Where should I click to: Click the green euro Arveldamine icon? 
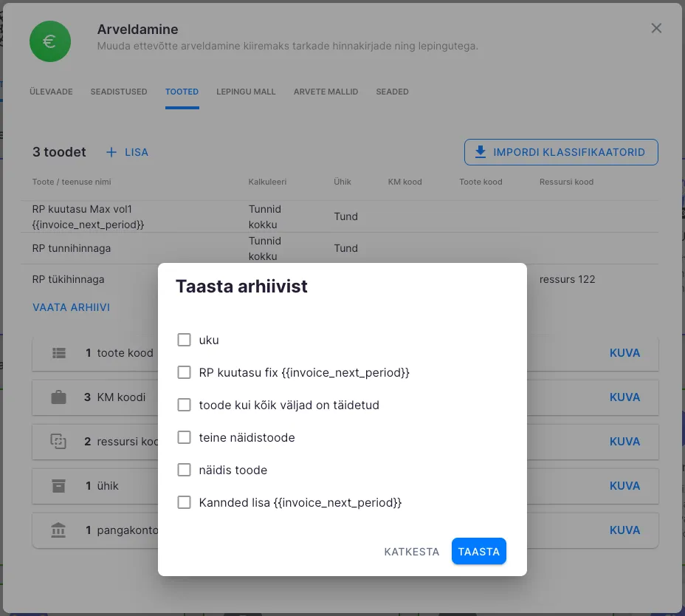point(49,41)
